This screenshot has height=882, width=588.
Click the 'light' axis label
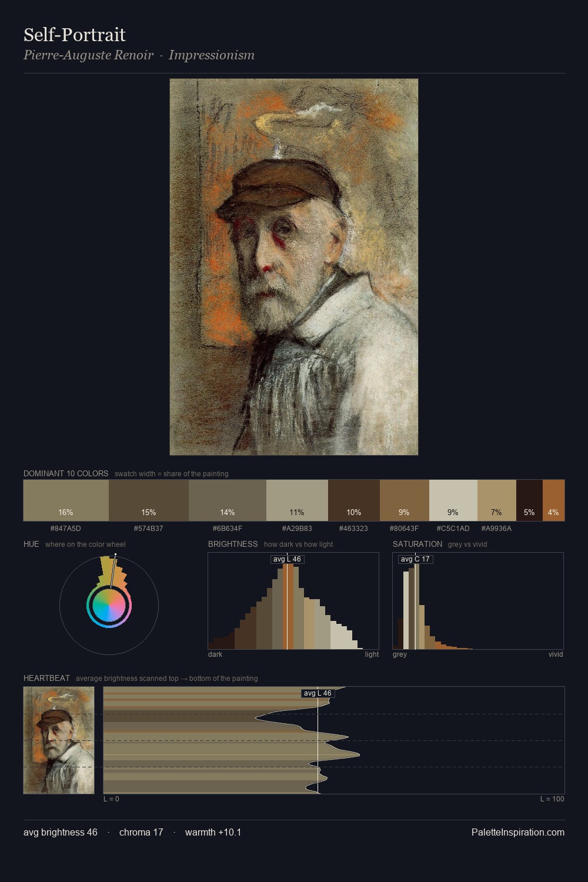click(372, 654)
